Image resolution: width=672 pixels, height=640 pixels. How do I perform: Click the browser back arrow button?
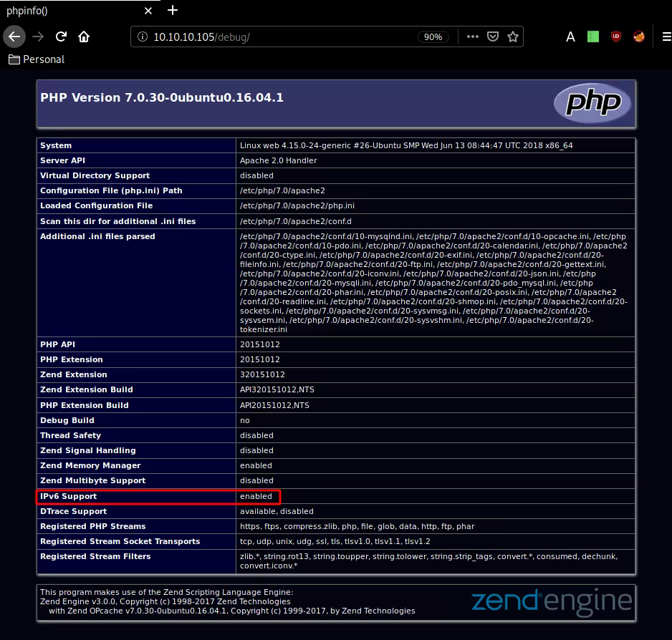(x=14, y=37)
